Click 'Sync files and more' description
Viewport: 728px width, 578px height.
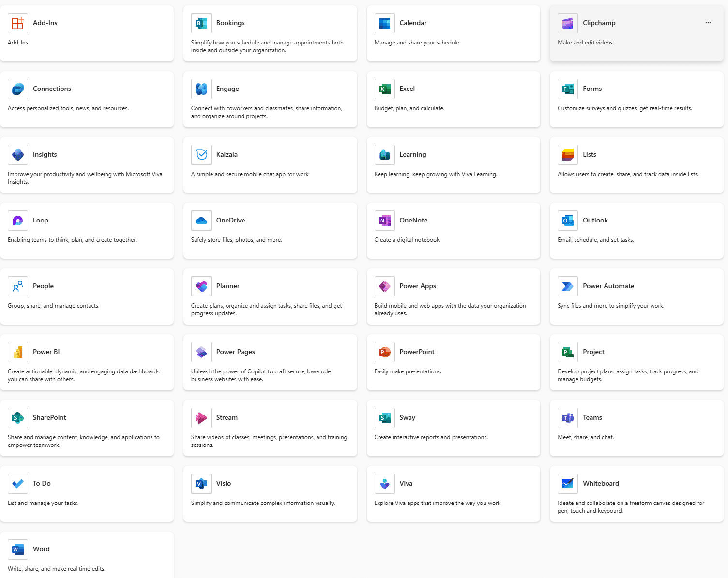(611, 306)
